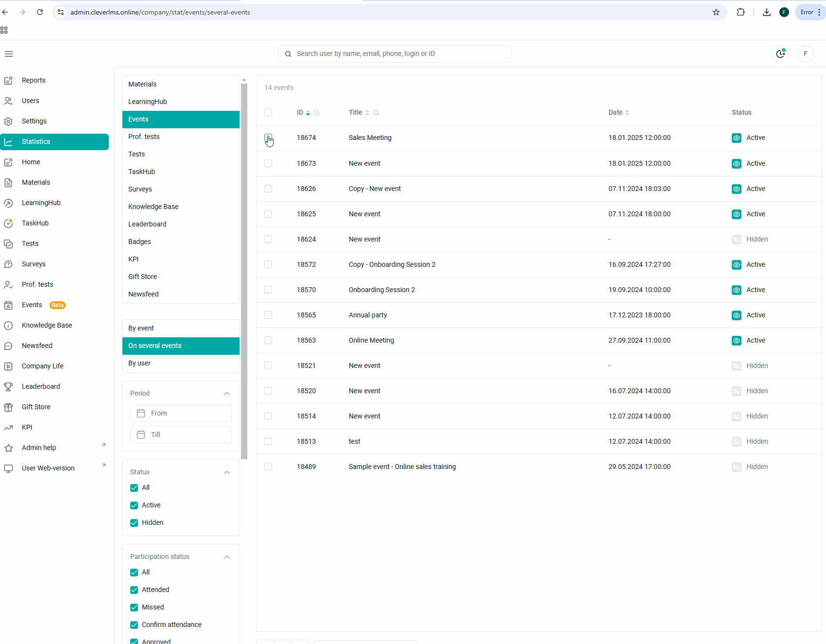Open the From date picker
This screenshot has height=644, width=826.
[x=181, y=413]
